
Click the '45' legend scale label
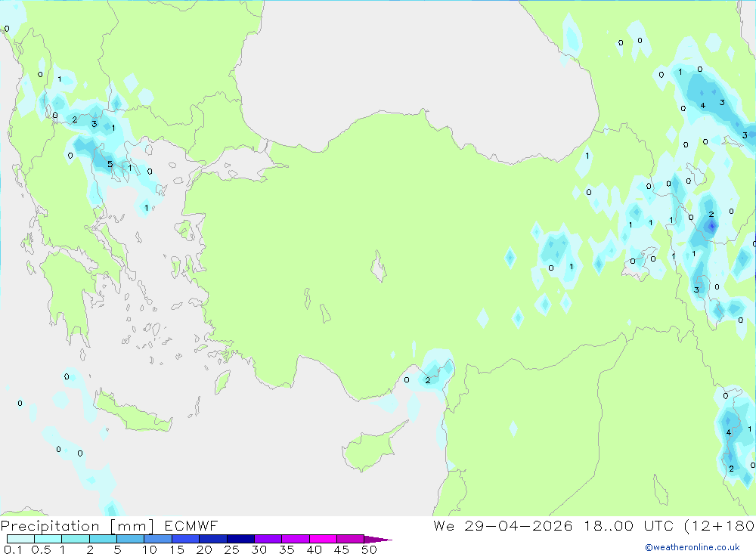(x=342, y=549)
